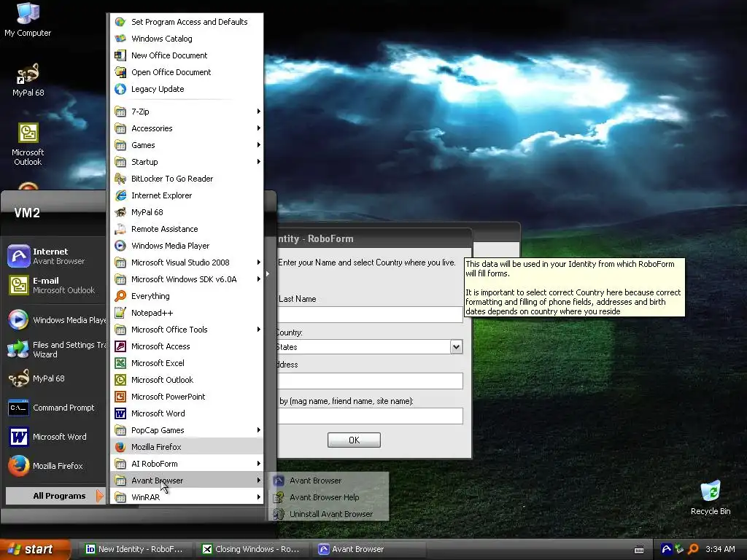Click the All Programs button
747x560 pixels.
click(x=55, y=496)
